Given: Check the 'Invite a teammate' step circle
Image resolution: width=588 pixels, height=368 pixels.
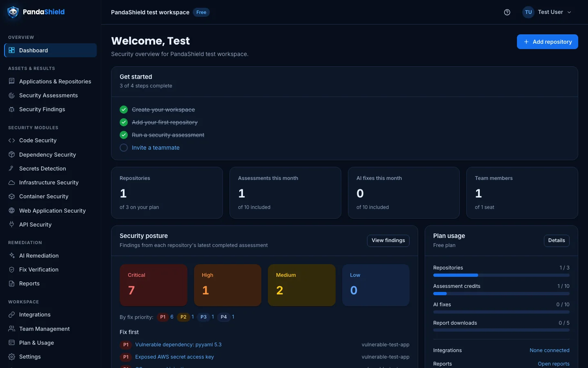Looking at the screenshot, I should click(124, 148).
